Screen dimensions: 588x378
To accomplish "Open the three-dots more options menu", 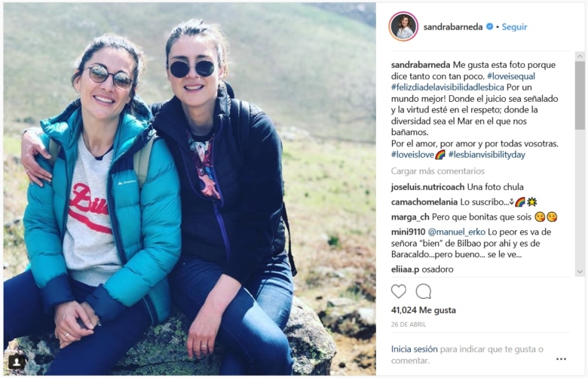I will tap(561, 359).
